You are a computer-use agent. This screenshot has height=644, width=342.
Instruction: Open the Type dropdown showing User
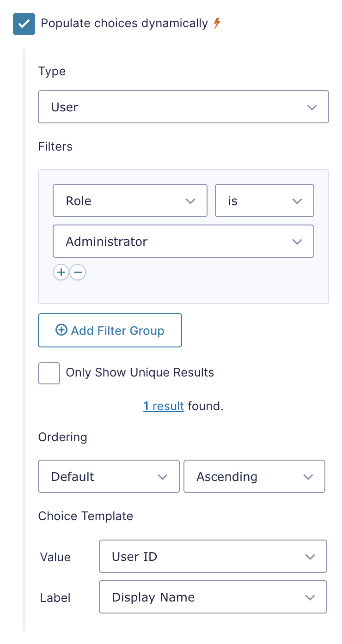point(183,107)
